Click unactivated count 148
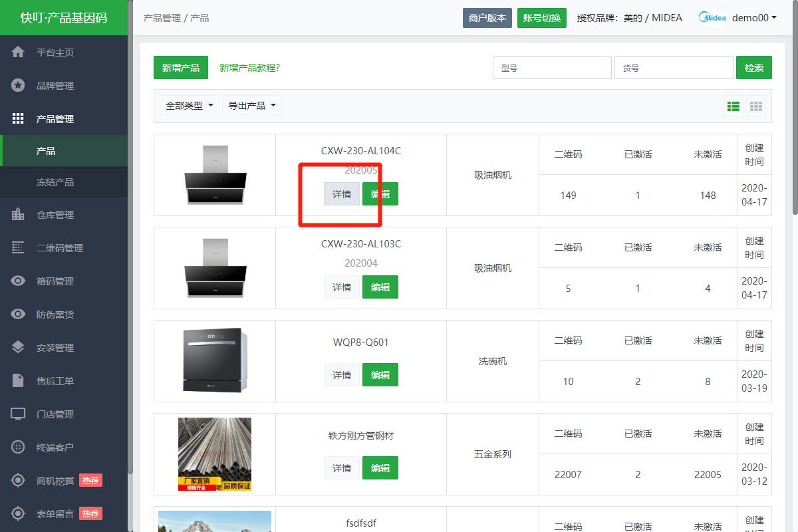The image size is (798, 532). (x=708, y=196)
